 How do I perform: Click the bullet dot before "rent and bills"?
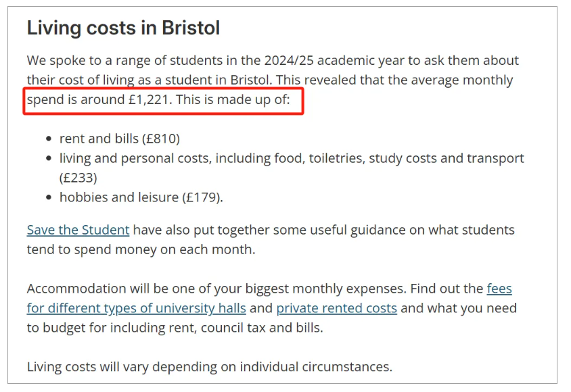point(49,139)
